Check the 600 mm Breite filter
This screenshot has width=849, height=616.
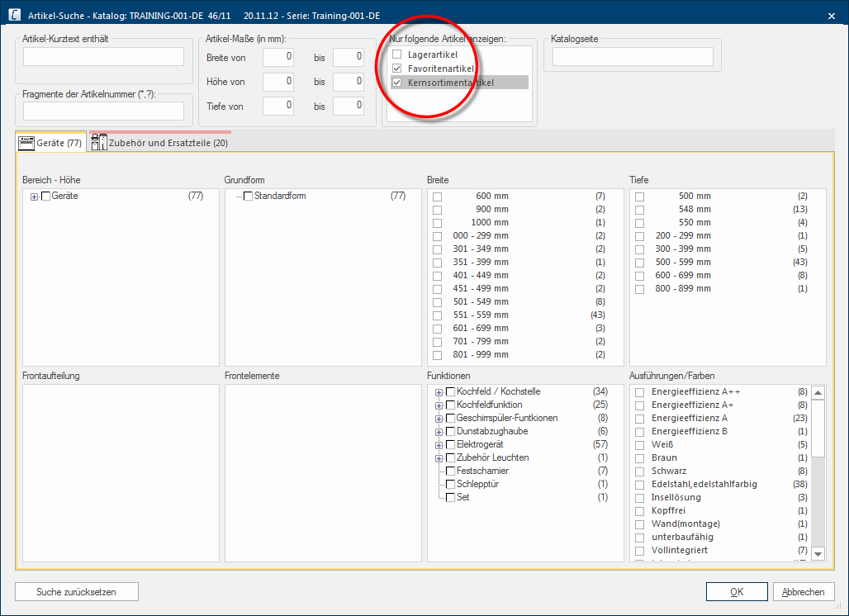pyautogui.click(x=437, y=197)
